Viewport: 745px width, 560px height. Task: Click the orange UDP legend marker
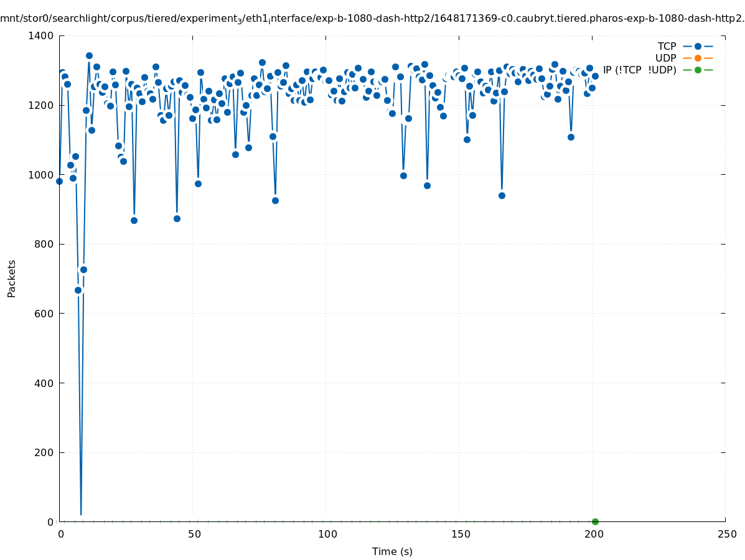click(698, 58)
